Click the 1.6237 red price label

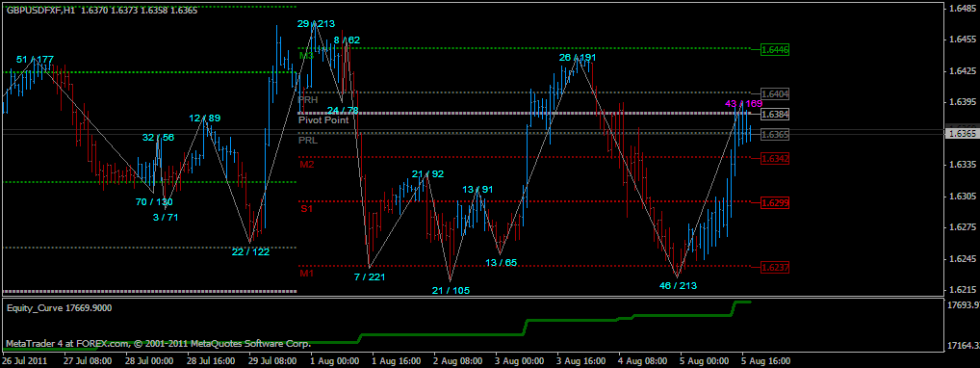775,267
